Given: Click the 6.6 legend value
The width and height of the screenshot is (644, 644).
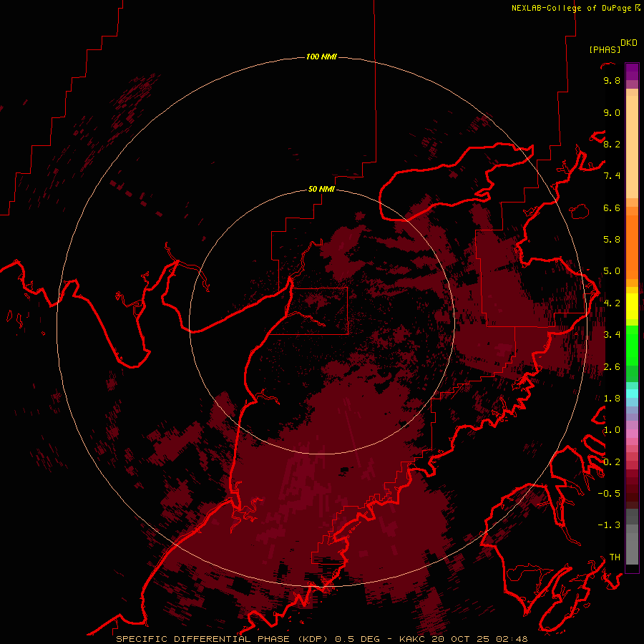Looking at the screenshot, I should [x=612, y=208].
